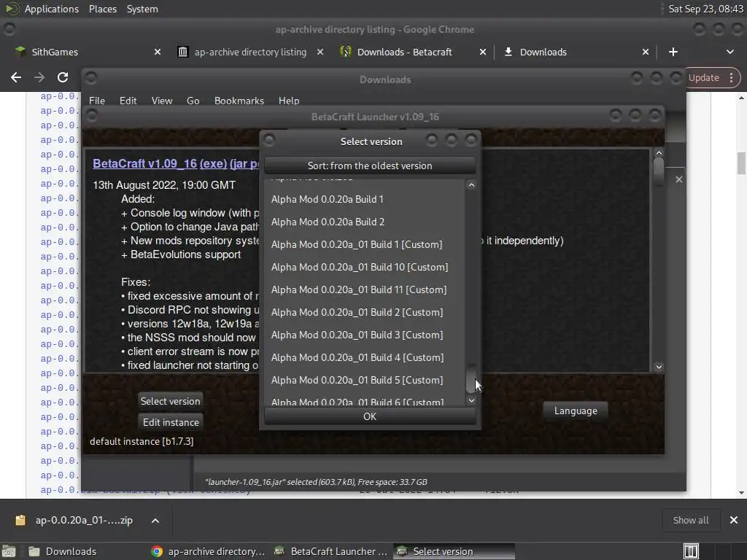Click the workspace switcher icon in taskbar
The height and width of the screenshot is (560, 747).
coord(691,551)
